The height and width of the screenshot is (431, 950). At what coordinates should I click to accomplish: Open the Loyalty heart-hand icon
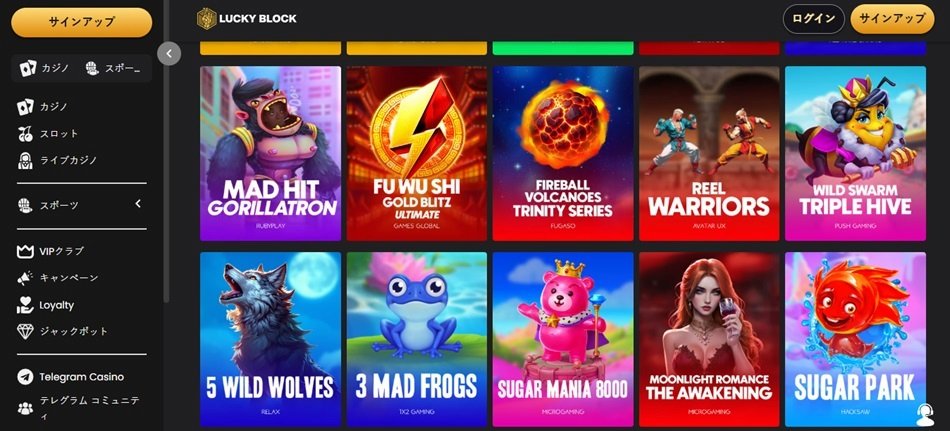[25, 305]
